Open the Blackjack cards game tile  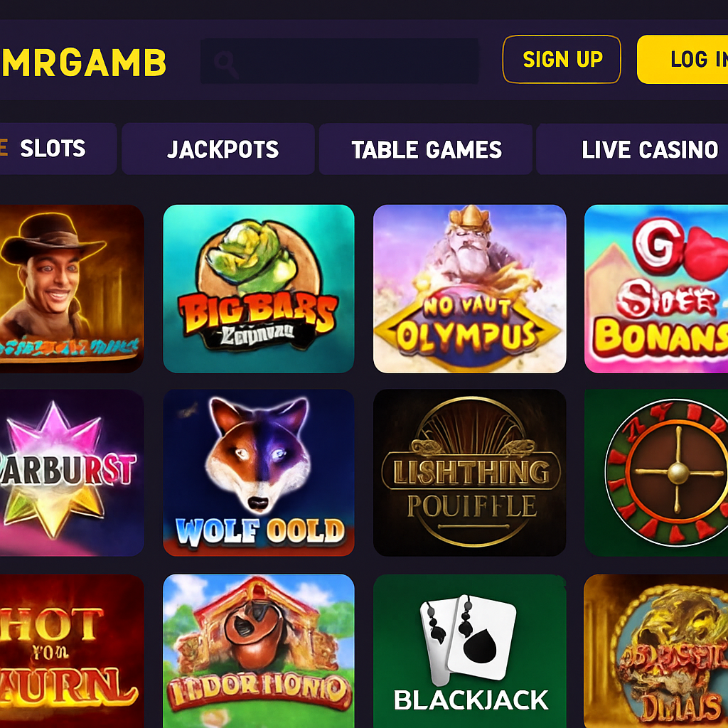(x=469, y=651)
